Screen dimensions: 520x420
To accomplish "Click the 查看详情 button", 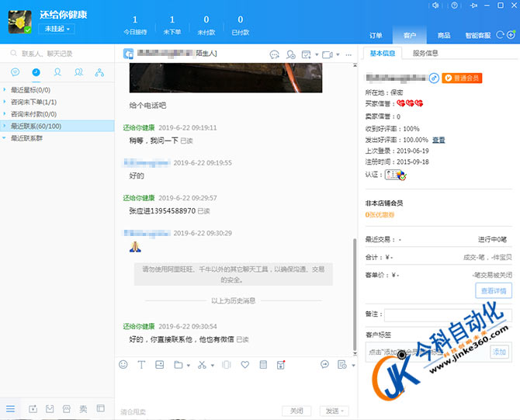I will (x=494, y=290).
